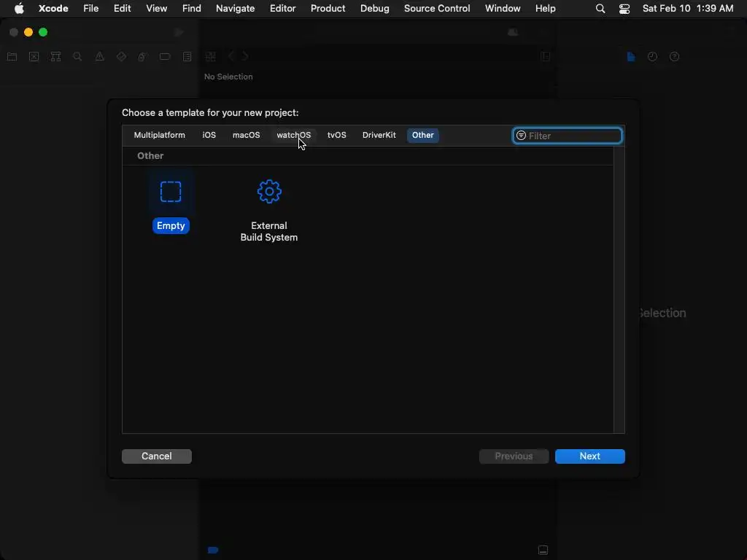The height and width of the screenshot is (560, 747).
Task: Open the Xcode menu
Action: click(53, 9)
